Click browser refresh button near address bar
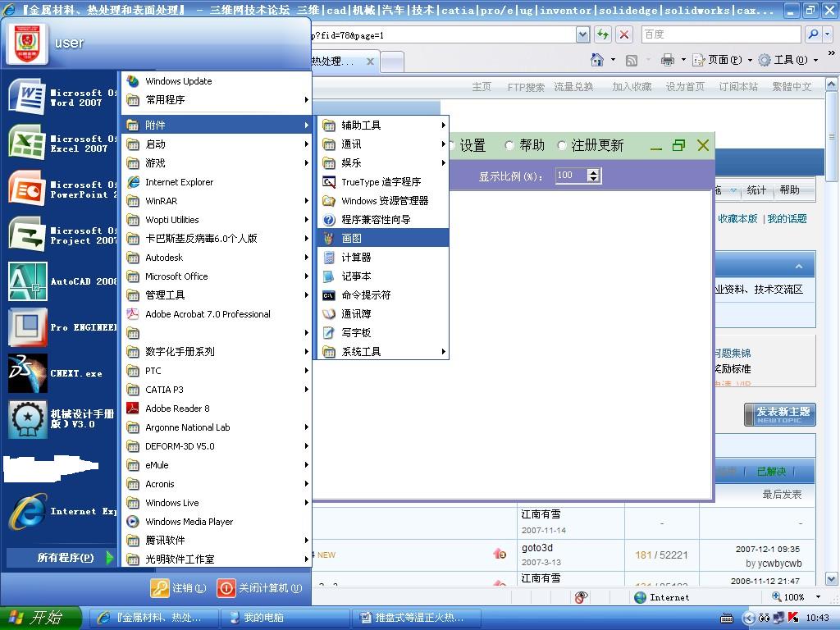 click(603, 34)
